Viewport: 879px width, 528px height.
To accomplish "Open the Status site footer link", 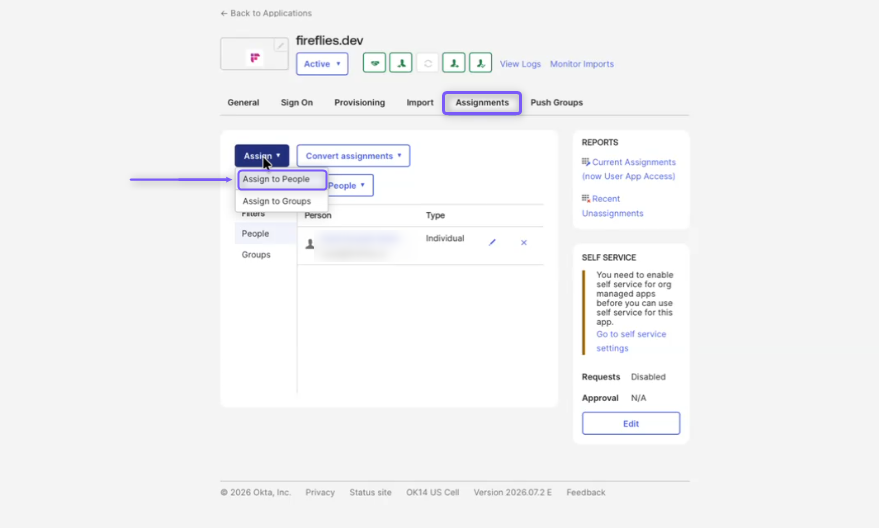I will point(371,492).
